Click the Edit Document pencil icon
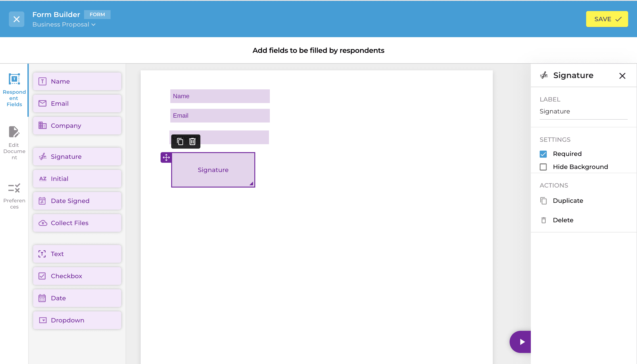637x364 pixels. point(14,132)
